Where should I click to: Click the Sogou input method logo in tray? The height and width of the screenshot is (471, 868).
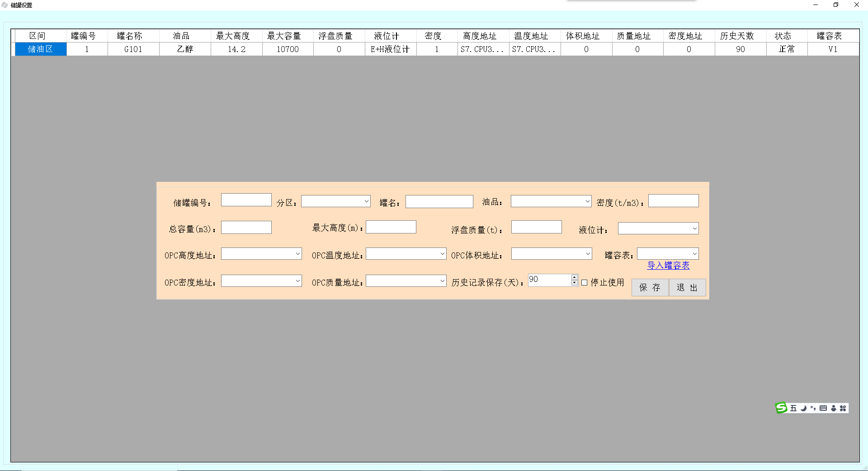[x=781, y=408]
